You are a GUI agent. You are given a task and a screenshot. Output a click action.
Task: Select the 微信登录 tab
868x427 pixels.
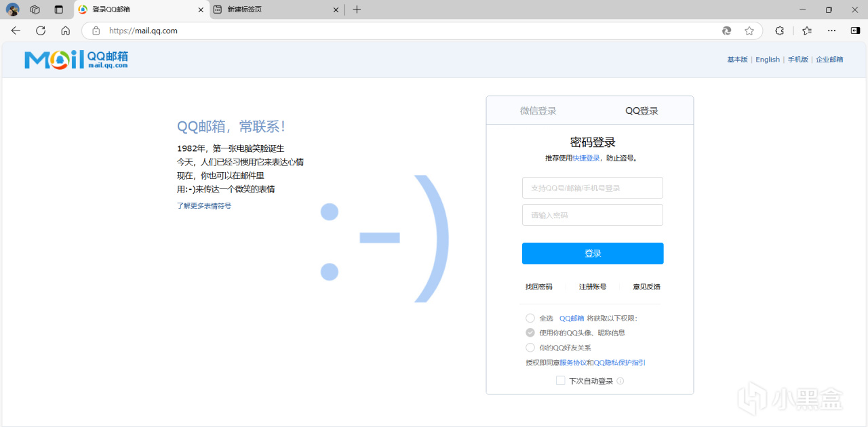[538, 110]
